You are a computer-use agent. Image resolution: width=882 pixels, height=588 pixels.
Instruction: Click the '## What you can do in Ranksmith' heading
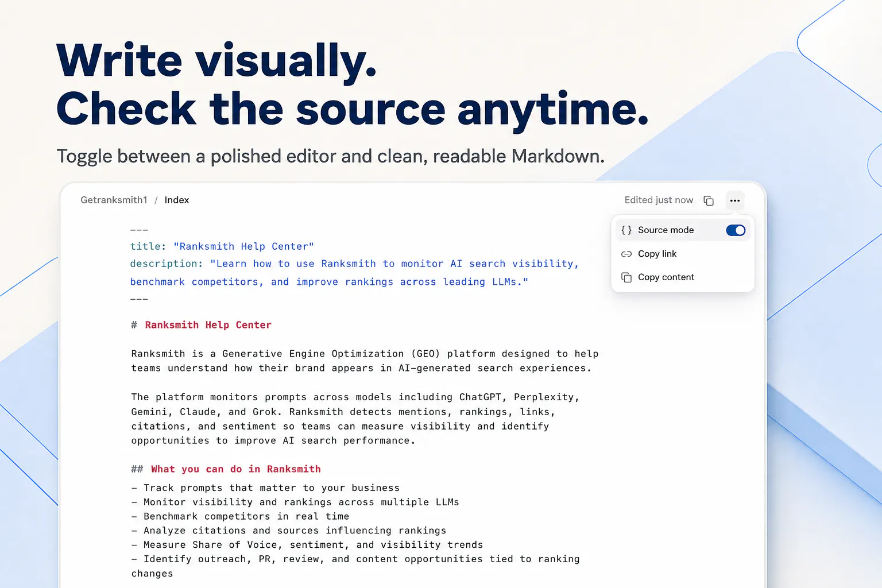(x=226, y=469)
